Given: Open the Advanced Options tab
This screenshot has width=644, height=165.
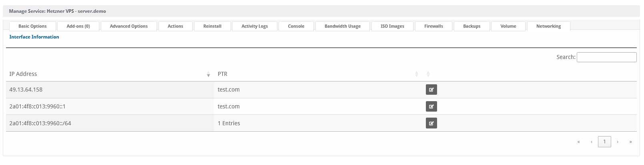Looking at the screenshot, I should pyautogui.click(x=128, y=26).
